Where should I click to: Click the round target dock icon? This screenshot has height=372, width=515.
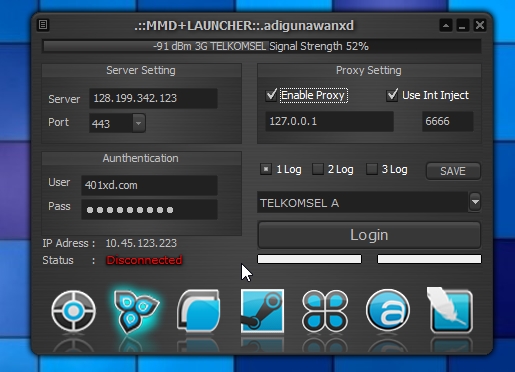pyautogui.click(x=74, y=311)
